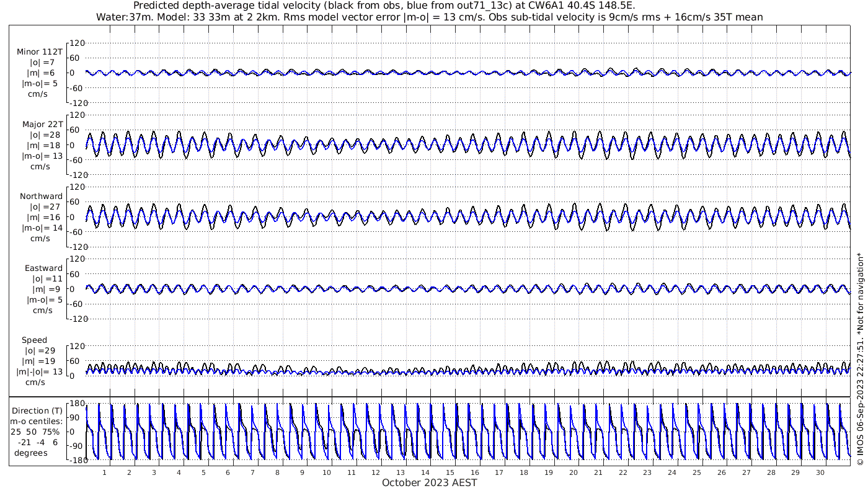Select the '|o| =7' value in Minor panel

pyautogui.click(x=43, y=63)
